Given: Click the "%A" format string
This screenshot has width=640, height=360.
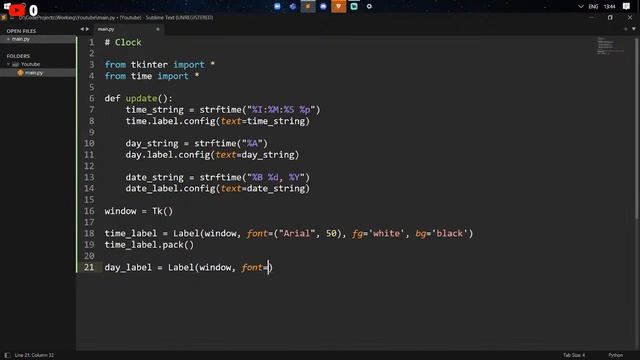Looking at the screenshot, I should (252, 144).
